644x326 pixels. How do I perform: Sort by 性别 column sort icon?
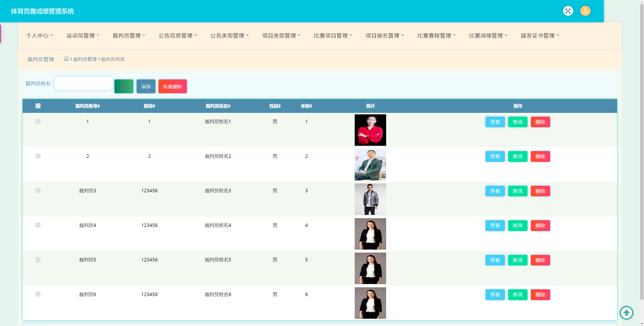click(279, 106)
